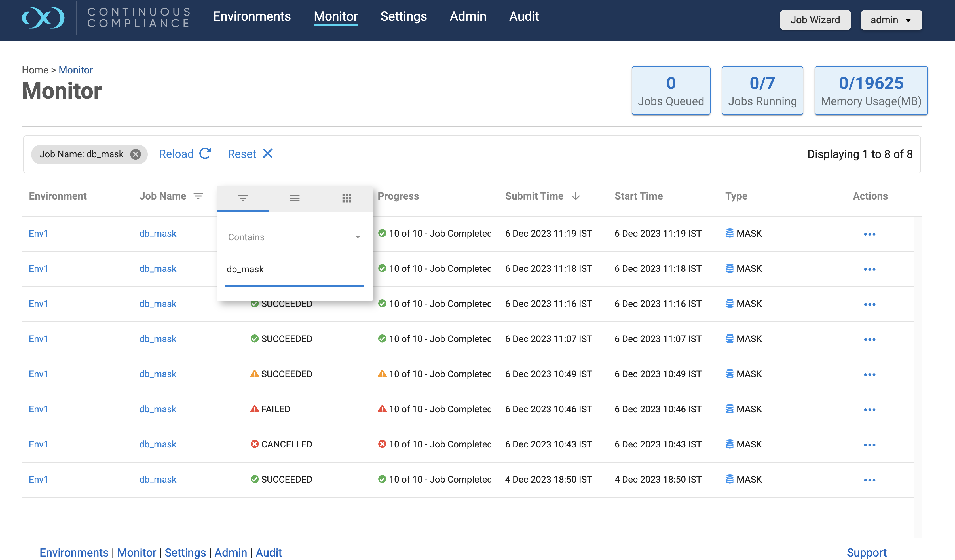
Task: Expand the Contains filter condition dropdown
Action: (357, 237)
